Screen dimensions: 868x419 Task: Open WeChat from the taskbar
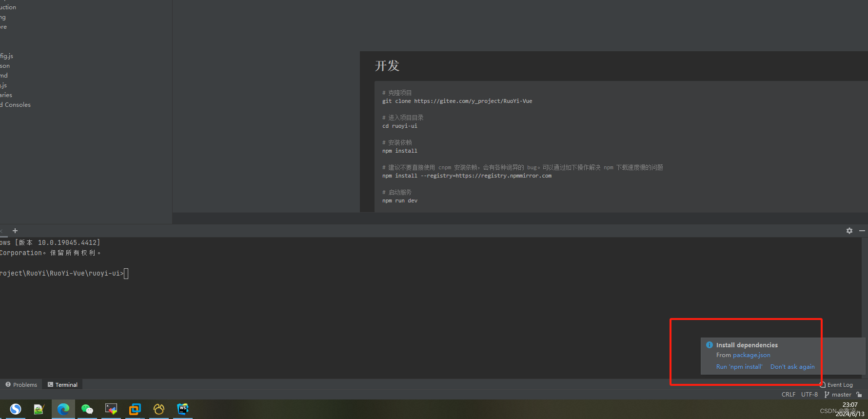tap(87, 409)
